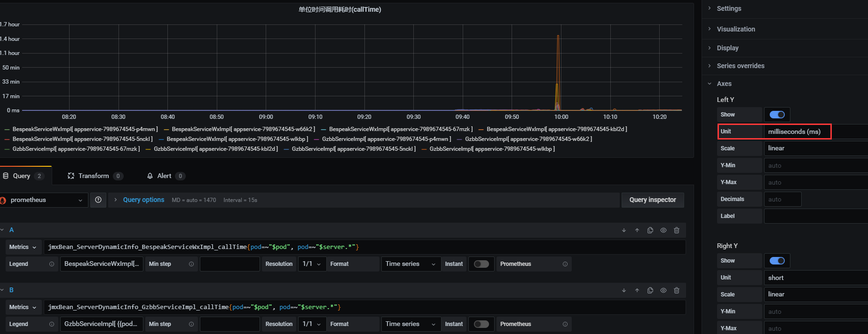
Task: Open the Query inspector
Action: [653, 200]
